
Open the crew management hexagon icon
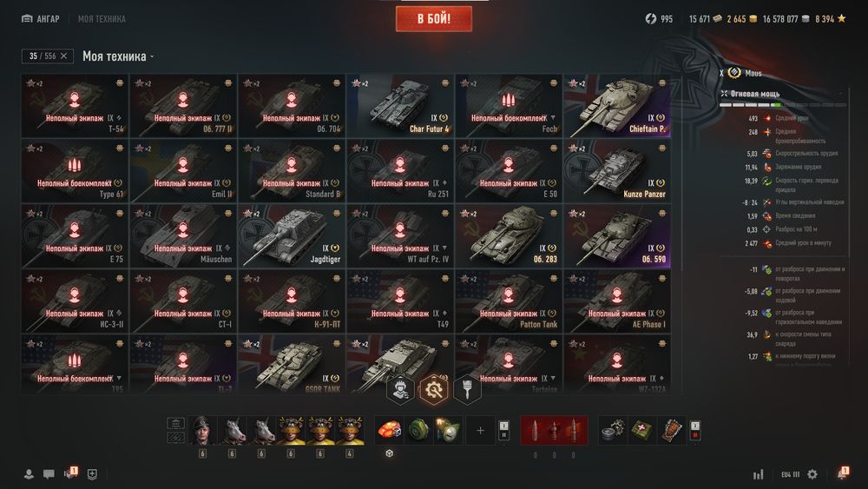(400, 389)
